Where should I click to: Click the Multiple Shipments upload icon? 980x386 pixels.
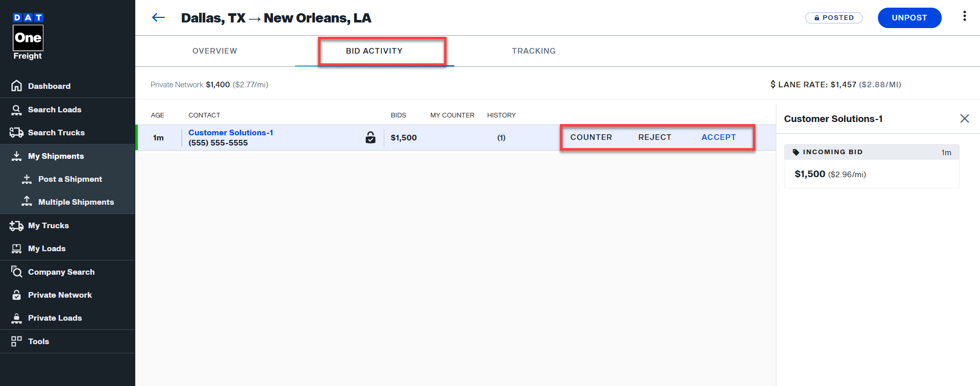pyautogui.click(x=27, y=202)
